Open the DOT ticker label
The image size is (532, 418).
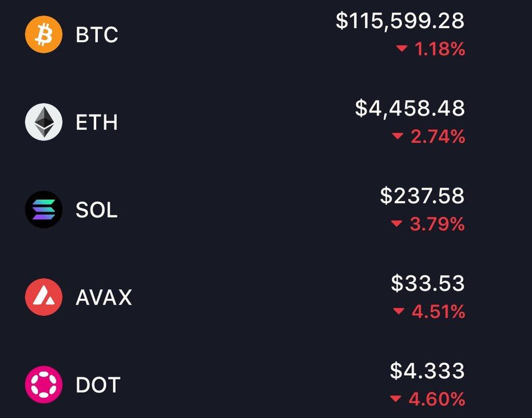tap(98, 385)
